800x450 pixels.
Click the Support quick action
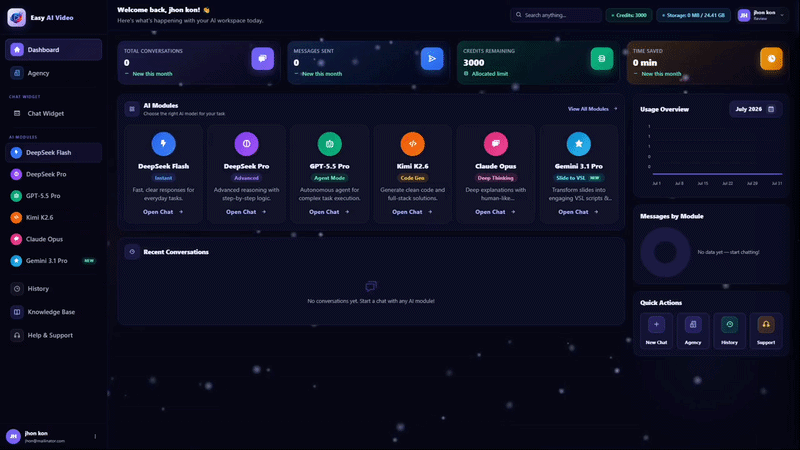point(766,331)
